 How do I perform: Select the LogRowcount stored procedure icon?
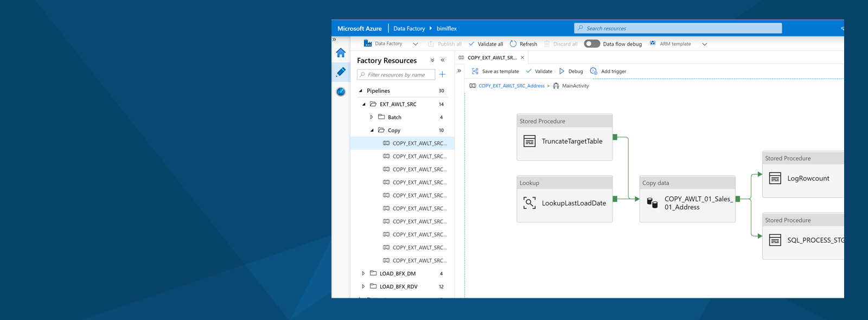775,178
